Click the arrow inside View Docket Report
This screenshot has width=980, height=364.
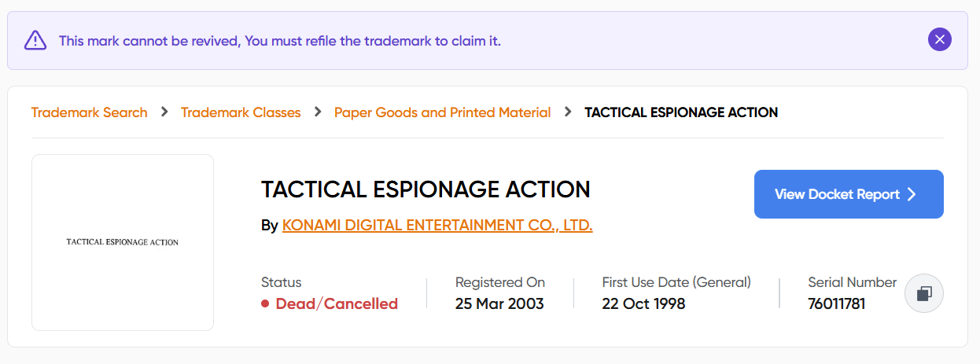click(912, 194)
